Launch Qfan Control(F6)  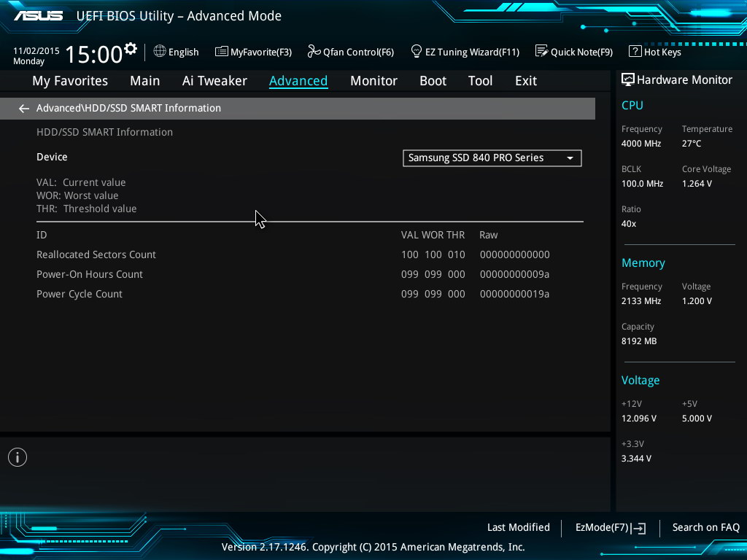pyautogui.click(x=351, y=52)
